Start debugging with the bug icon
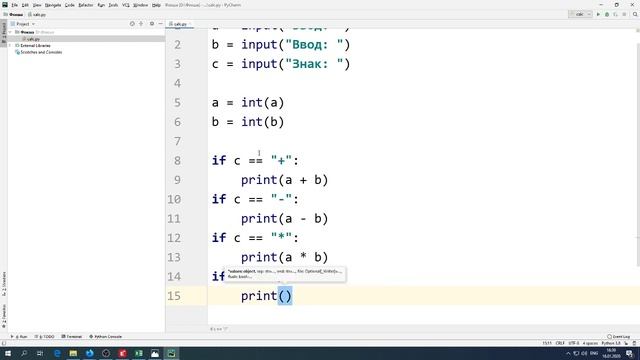 607,14
